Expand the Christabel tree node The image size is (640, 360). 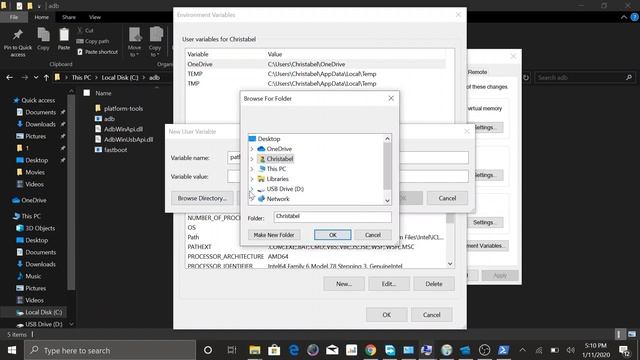click(252, 159)
